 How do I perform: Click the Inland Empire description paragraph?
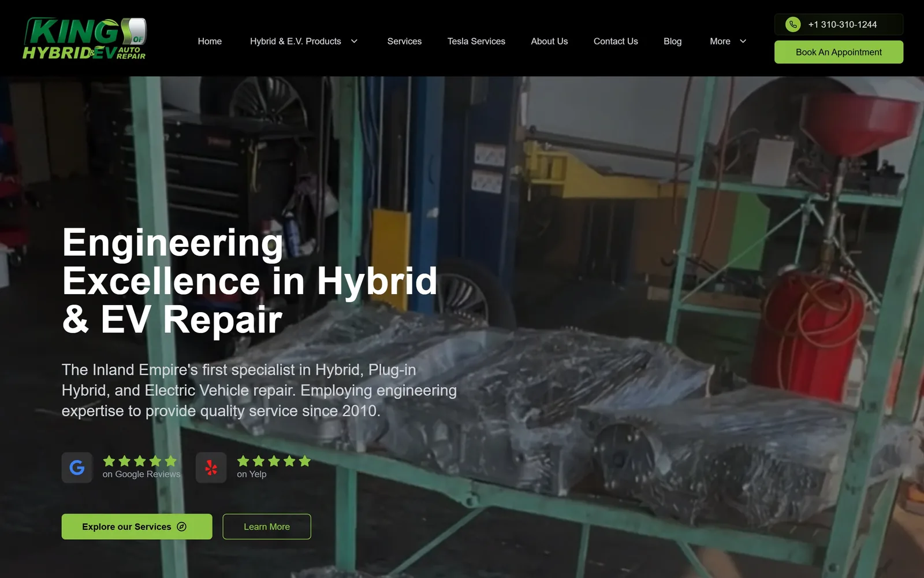click(x=259, y=390)
